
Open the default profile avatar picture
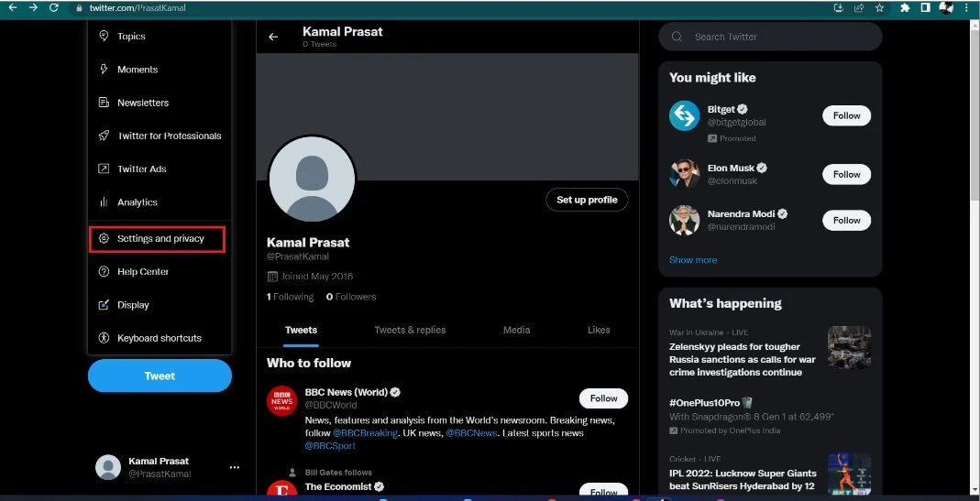pyautogui.click(x=312, y=180)
